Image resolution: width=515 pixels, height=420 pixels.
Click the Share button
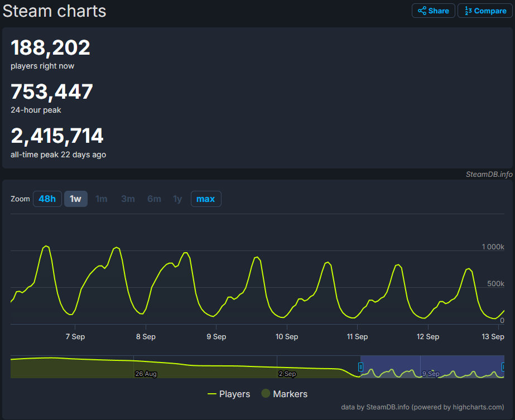coord(433,11)
